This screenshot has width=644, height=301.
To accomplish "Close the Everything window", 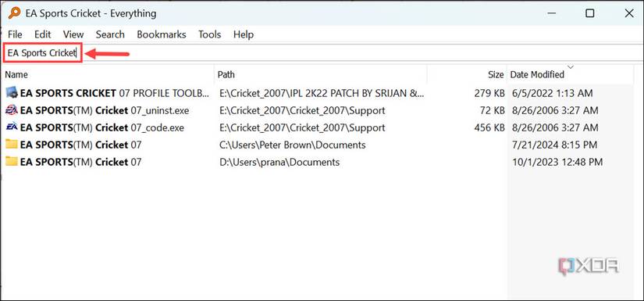I will click(x=629, y=13).
